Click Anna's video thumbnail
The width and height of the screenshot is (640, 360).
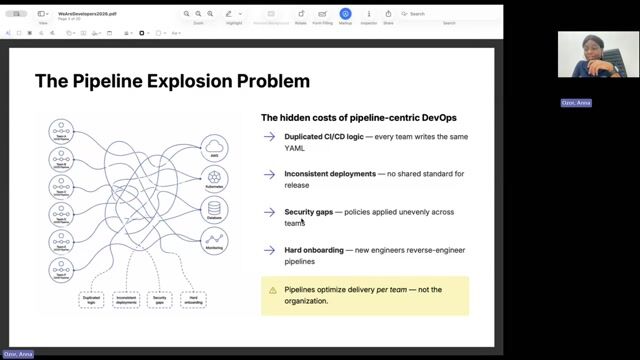(598, 54)
